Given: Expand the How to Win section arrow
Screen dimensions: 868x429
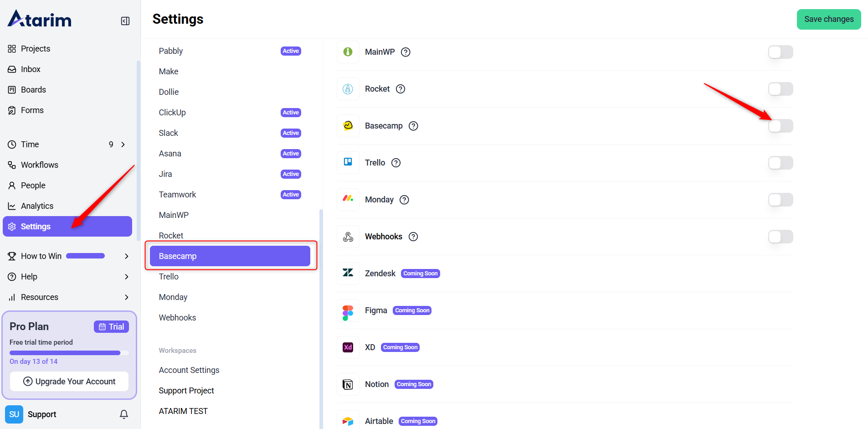Looking at the screenshot, I should point(127,256).
